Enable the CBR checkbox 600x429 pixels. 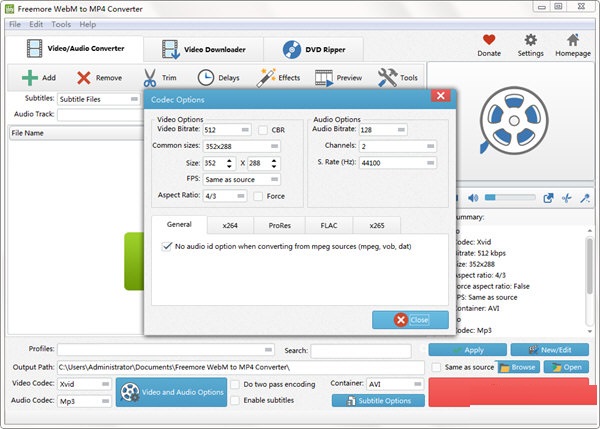coord(263,130)
